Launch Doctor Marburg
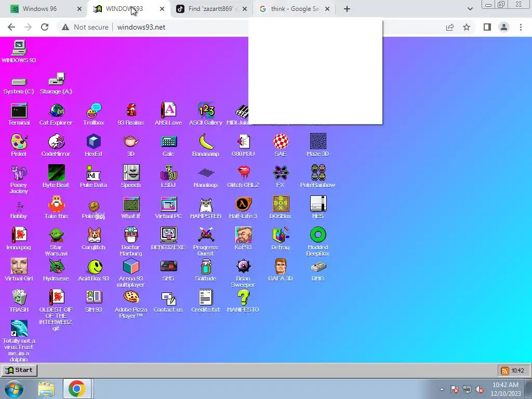532x399 pixels. point(130,242)
